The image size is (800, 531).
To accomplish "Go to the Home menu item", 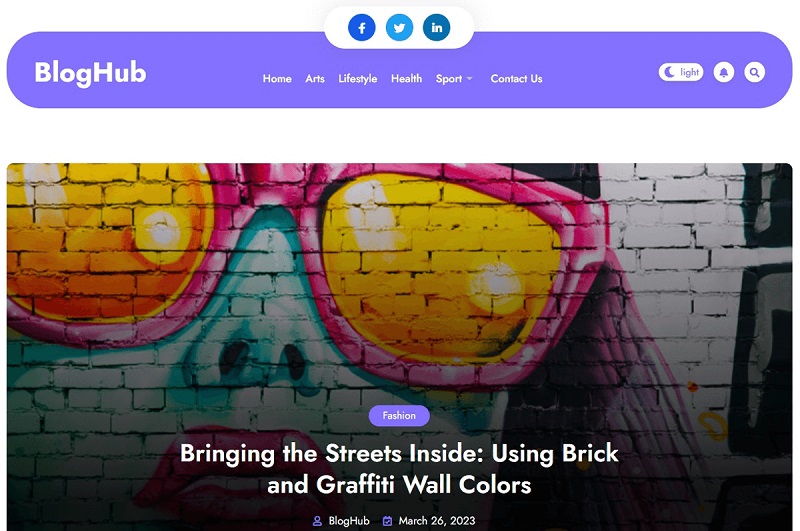I will [x=277, y=79].
